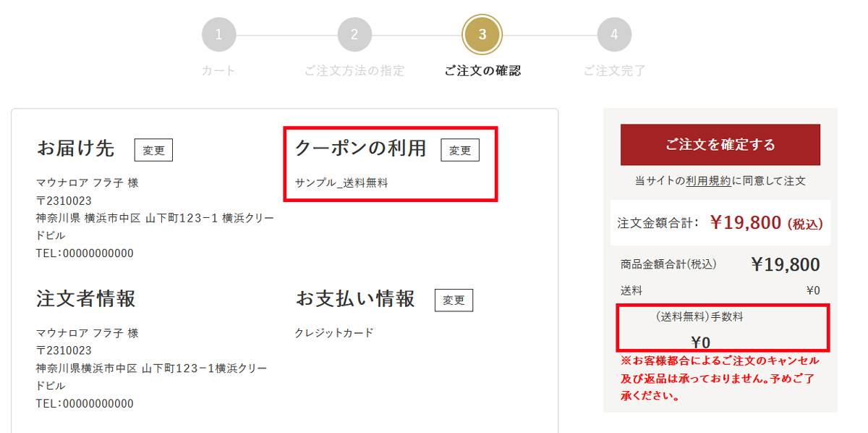
Task: Select the step 4 circle indicator
Action: point(614,35)
